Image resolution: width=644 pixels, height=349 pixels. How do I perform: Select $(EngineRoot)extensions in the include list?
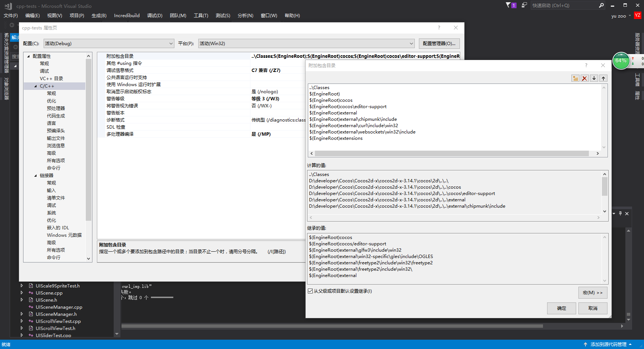336,138
